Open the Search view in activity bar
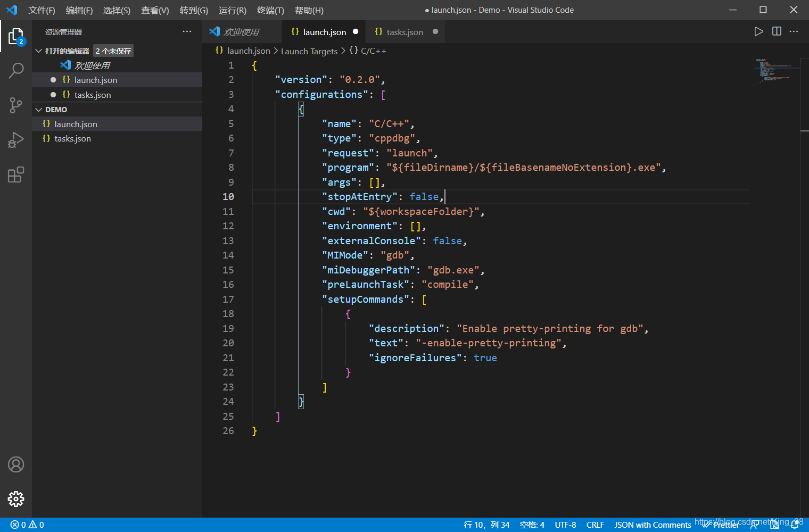Viewport: 809px width, 532px height. point(16,70)
